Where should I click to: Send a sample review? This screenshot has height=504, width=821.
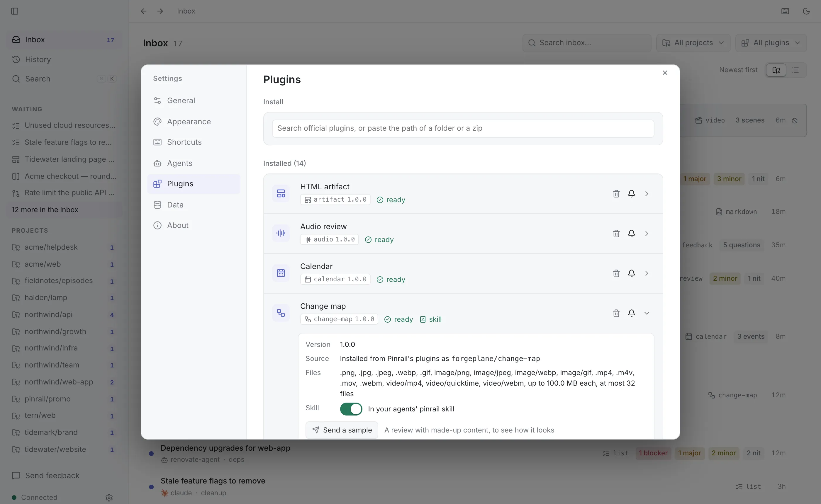click(x=342, y=430)
